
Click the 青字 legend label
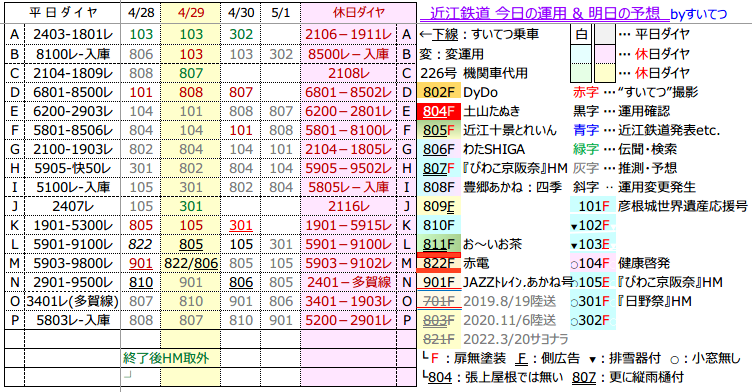click(x=585, y=130)
